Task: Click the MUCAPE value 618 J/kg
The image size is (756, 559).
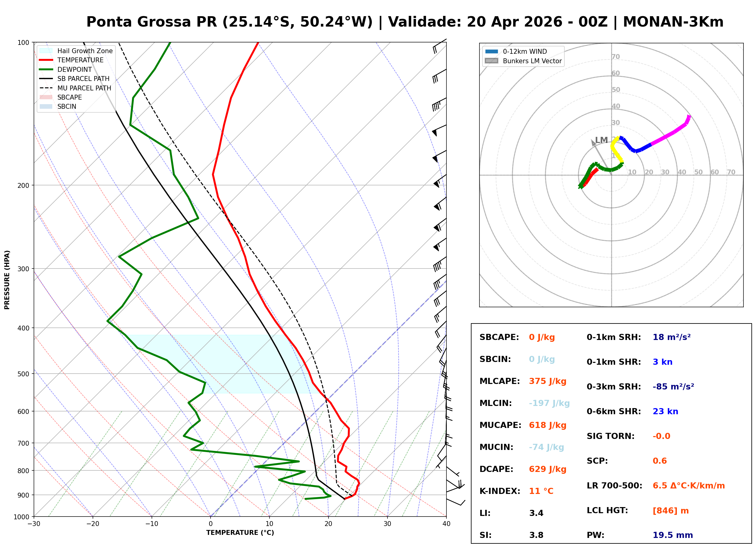Action: tap(548, 425)
